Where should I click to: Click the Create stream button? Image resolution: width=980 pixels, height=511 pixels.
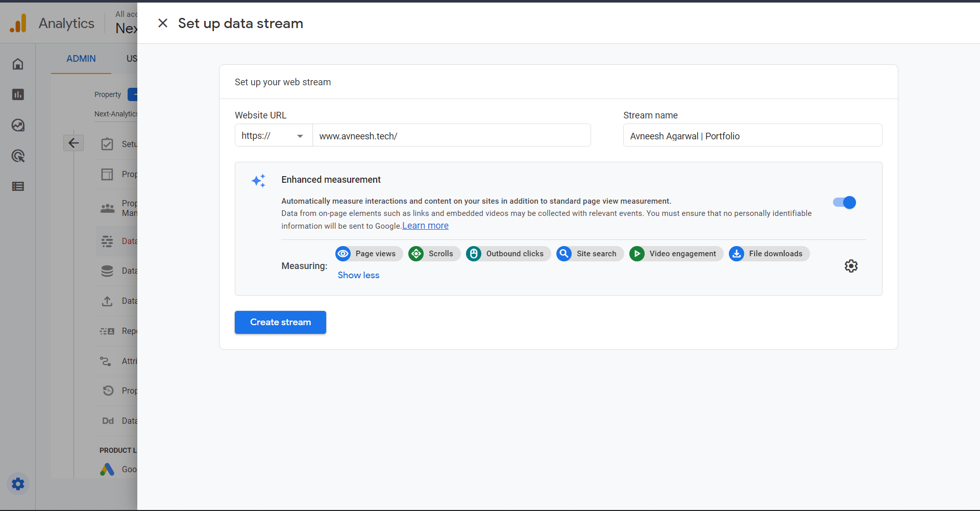point(280,322)
